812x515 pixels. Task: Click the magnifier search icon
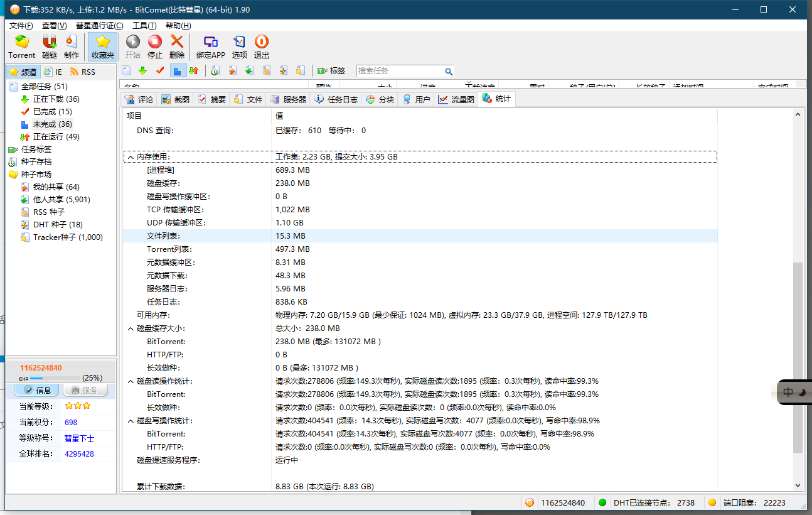[x=449, y=72]
